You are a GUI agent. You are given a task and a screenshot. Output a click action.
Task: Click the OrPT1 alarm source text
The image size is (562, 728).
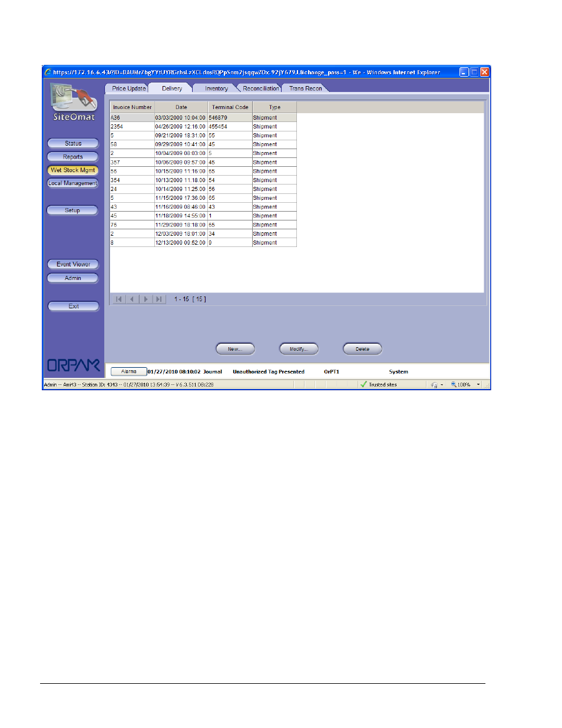pyautogui.click(x=332, y=372)
